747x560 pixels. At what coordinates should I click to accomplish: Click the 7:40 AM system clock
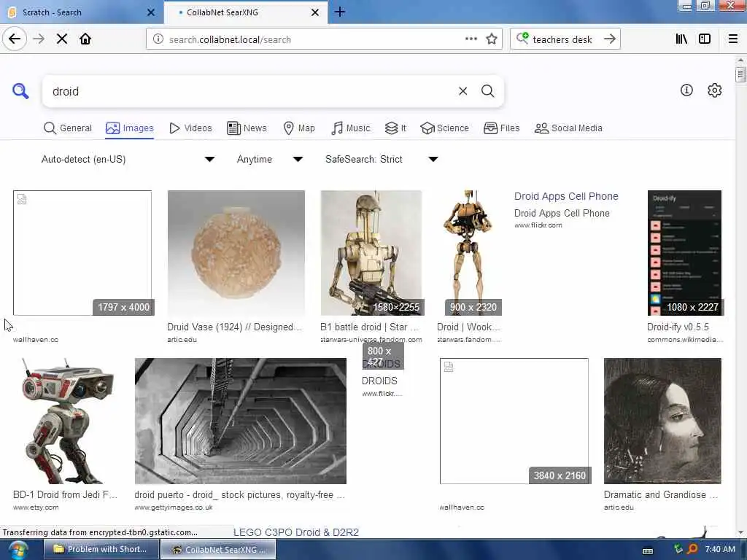720,549
